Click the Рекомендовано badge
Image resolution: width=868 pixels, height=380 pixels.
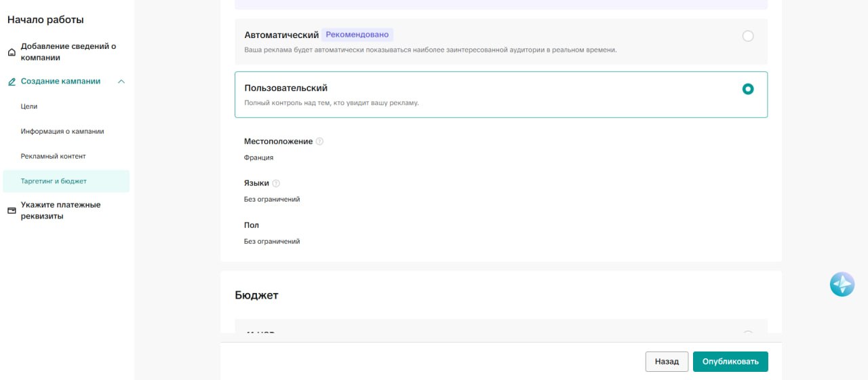point(357,35)
